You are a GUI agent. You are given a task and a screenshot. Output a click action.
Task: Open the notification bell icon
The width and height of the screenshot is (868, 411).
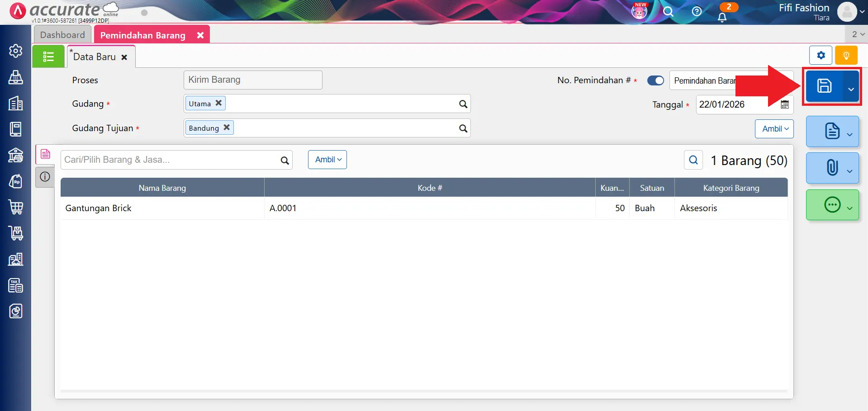coord(722,17)
